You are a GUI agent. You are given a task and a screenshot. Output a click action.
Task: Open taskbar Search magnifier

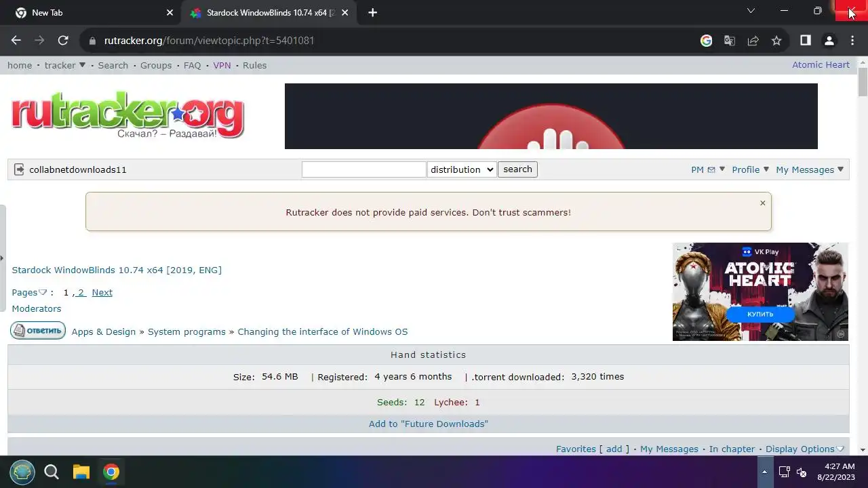[x=52, y=472]
